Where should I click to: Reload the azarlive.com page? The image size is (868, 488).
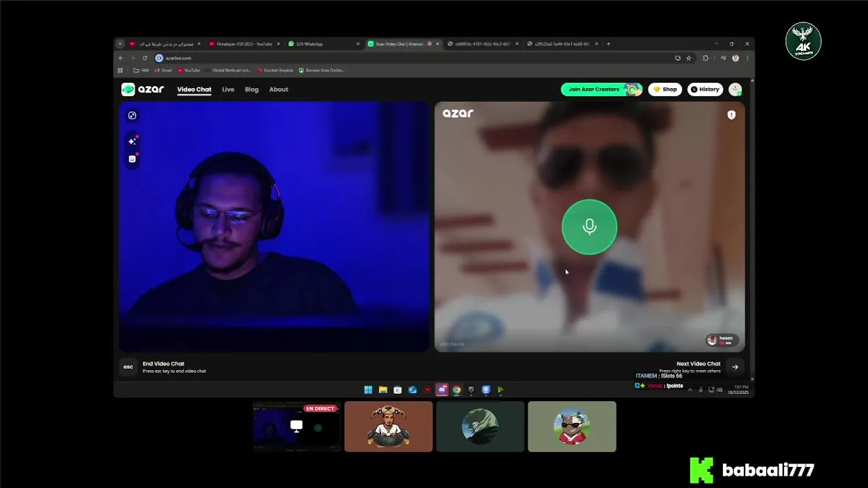click(144, 58)
